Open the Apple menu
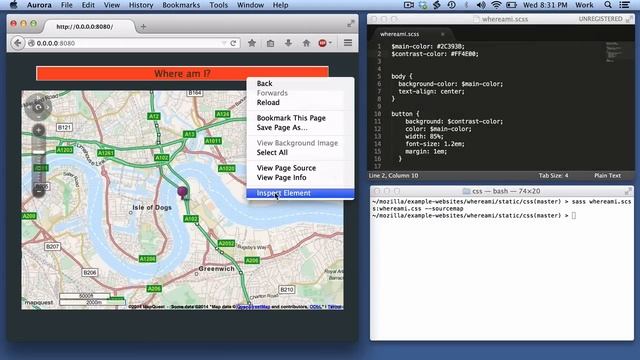This screenshot has height=360, width=640. coord(13,5)
